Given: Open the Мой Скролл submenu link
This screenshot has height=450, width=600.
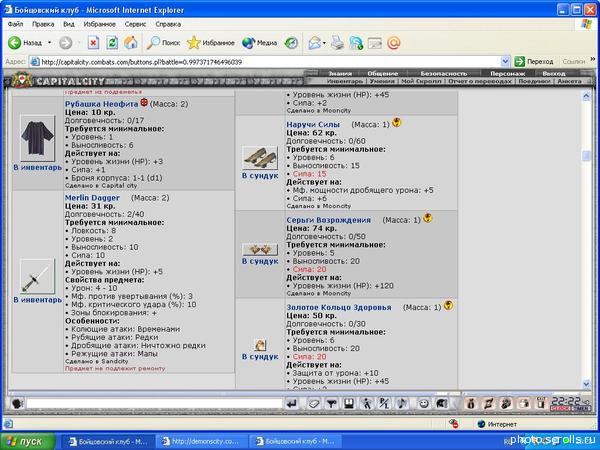Looking at the screenshot, I should (x=423, y=81).
